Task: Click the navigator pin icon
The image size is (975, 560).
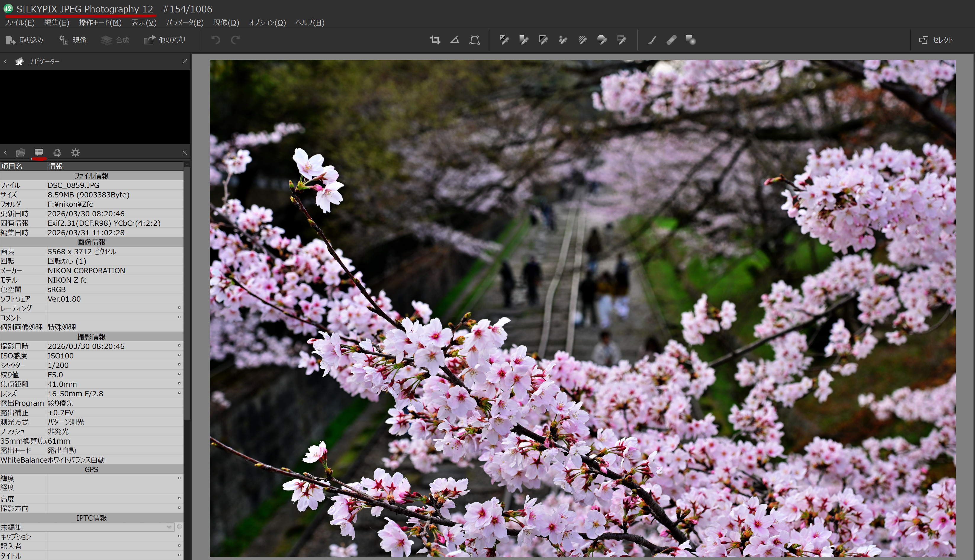Action: pyautogui.click(x=19, y=62)
